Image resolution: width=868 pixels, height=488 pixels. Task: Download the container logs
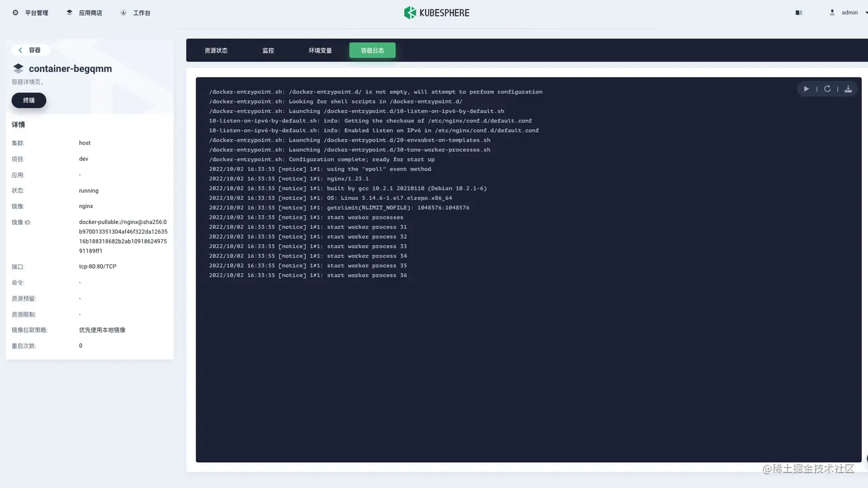click(848, 89)
